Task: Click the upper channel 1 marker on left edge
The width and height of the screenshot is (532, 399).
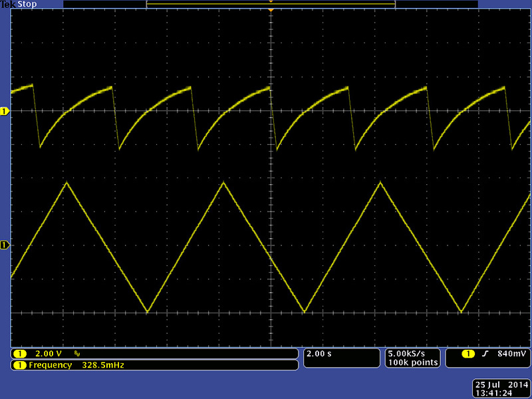Action: (5, 111)
